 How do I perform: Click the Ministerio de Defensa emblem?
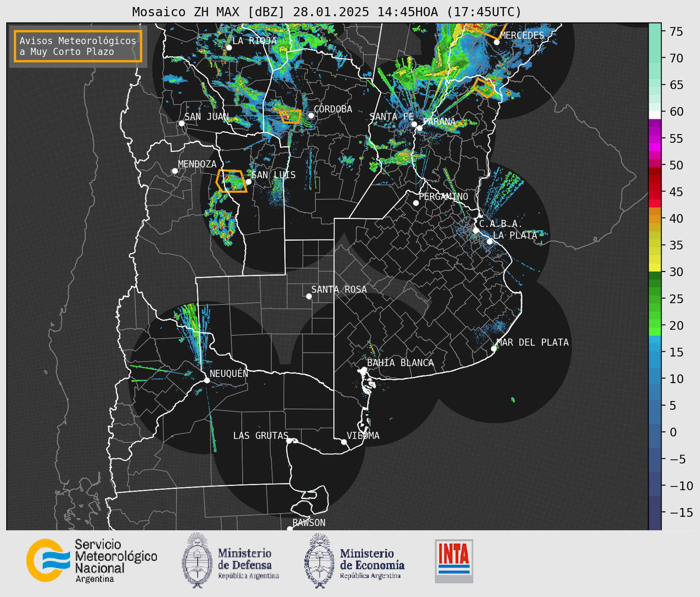(198, 560)
